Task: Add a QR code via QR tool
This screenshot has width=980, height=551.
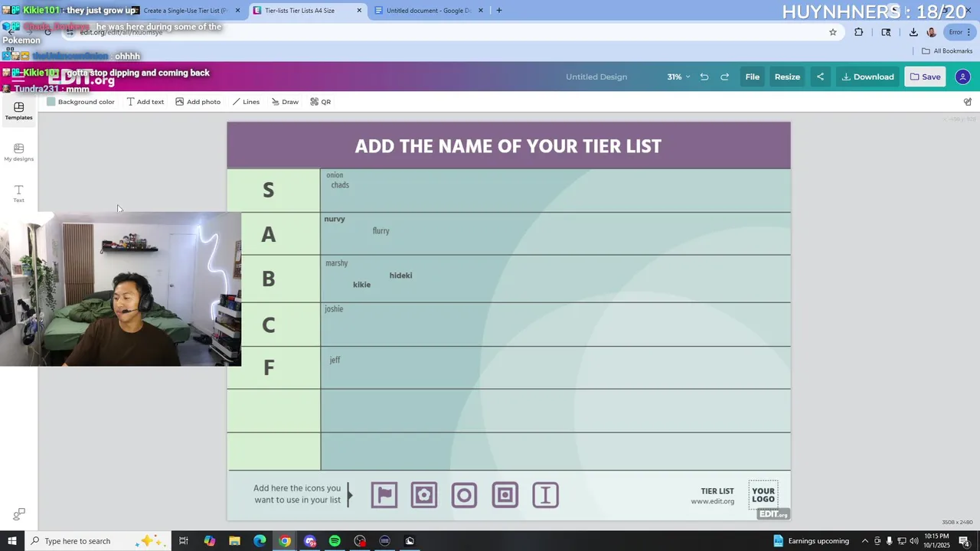Action: (x=320, y=102)
